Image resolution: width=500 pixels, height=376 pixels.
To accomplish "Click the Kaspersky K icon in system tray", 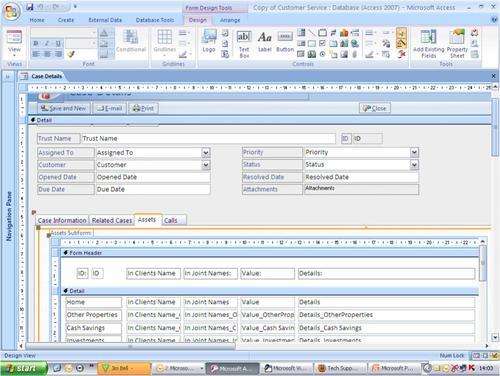I will click(472, 368).
